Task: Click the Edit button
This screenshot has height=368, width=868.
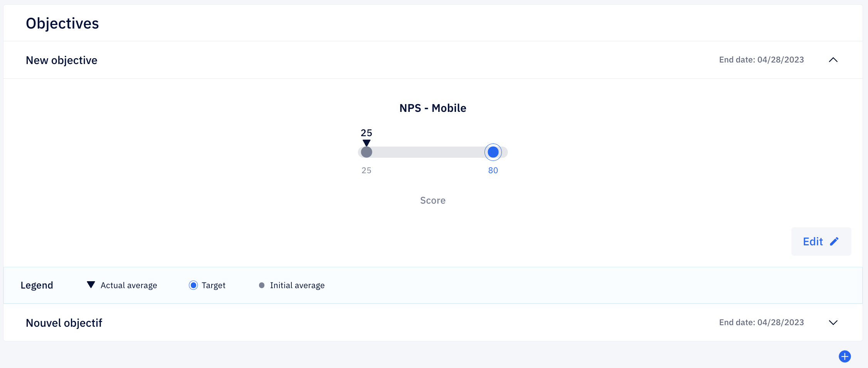Action: coord(821,241)
